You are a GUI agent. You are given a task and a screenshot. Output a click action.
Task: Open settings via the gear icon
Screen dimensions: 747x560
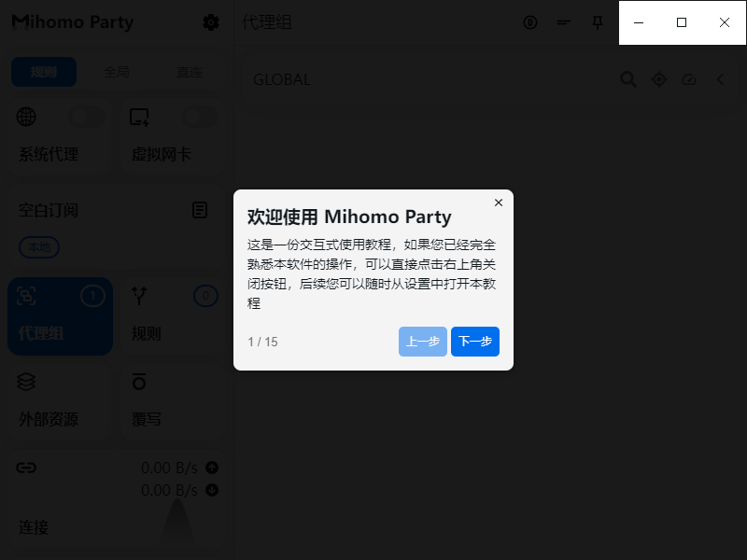(x=211, y=22)
